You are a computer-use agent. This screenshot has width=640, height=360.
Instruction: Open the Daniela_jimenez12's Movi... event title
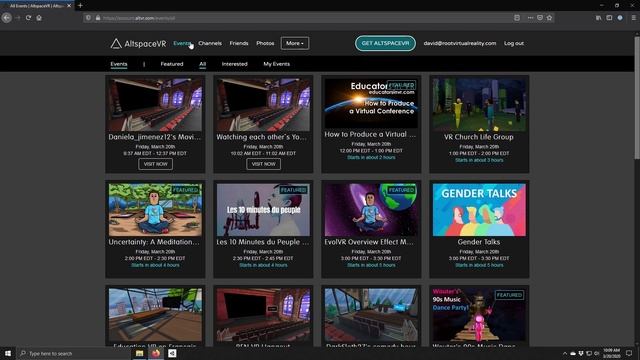[x=155, y=137]
